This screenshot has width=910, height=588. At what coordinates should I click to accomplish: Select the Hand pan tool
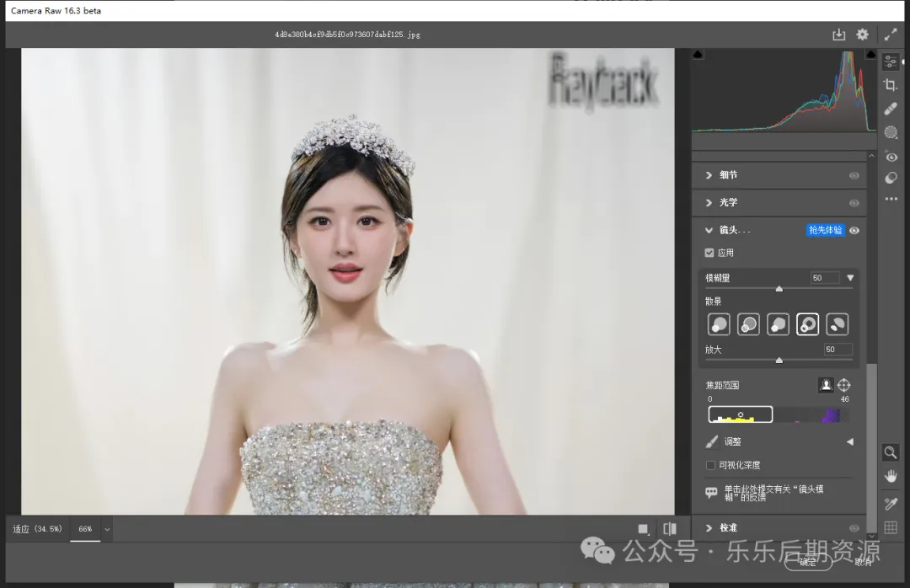[x=891, y=476]
